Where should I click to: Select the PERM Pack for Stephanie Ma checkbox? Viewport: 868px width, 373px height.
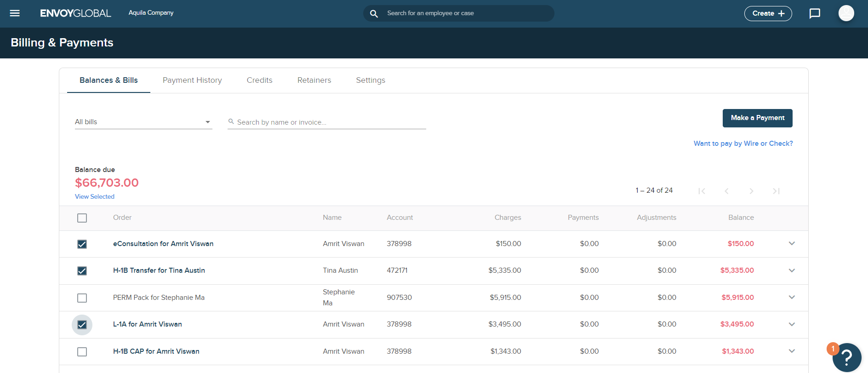tap(82, 298)
